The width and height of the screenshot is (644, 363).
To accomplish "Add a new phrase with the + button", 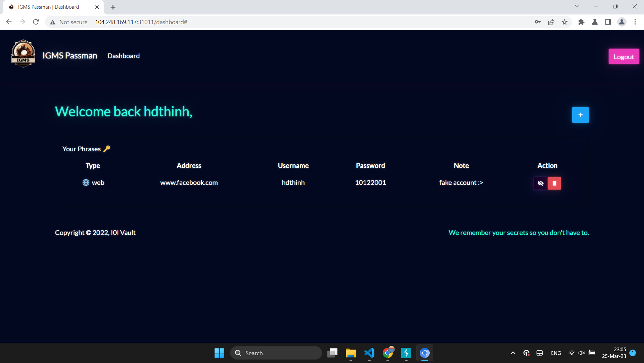I will click(580, 115).
